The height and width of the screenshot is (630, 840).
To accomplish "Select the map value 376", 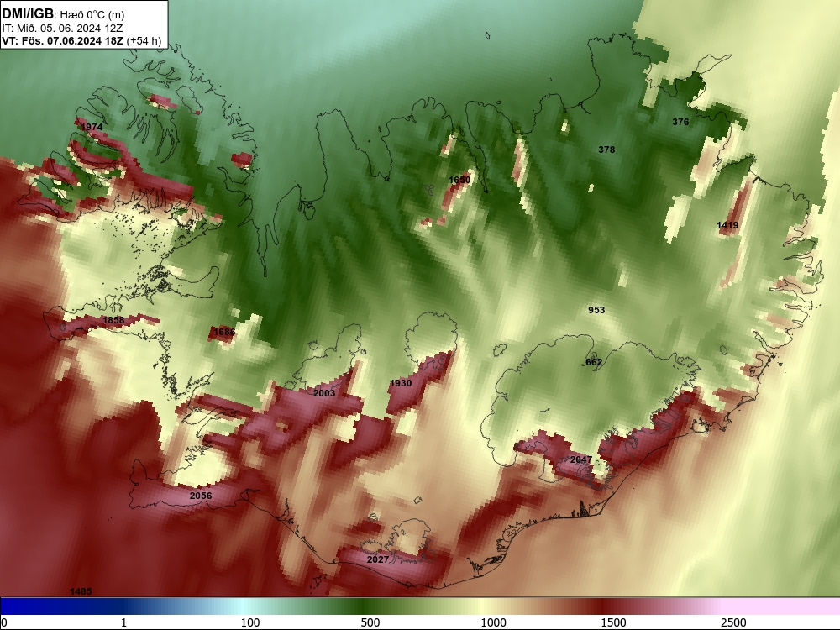I will point(680,122).
